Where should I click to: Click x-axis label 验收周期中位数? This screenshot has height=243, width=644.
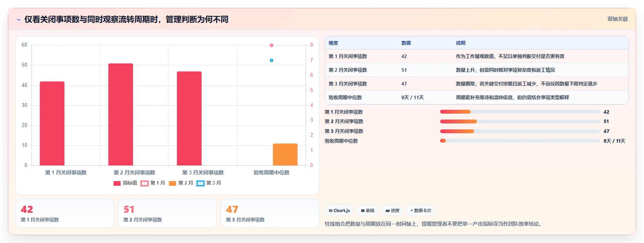click(271, 172)
